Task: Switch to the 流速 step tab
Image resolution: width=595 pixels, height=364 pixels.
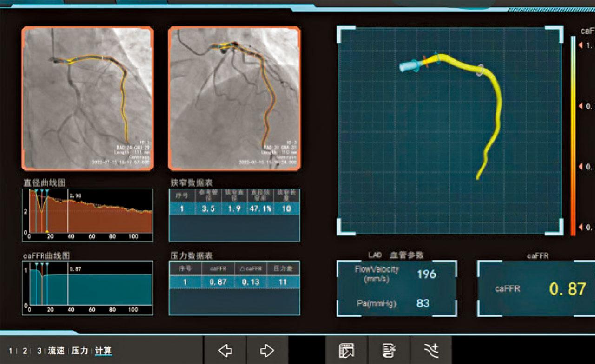Action: pyautogui.click(x=56, y=351)
